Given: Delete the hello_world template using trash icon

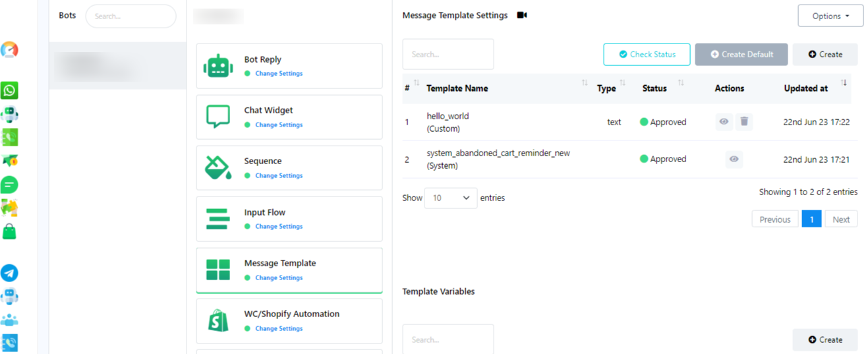Looking at the screenshot, I should tap(744, 121).
